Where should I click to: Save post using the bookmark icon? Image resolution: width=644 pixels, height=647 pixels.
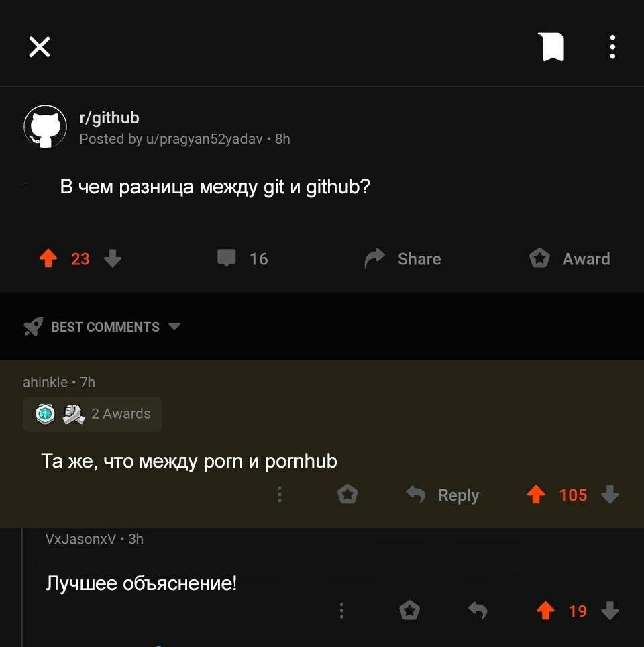[551, 47]
